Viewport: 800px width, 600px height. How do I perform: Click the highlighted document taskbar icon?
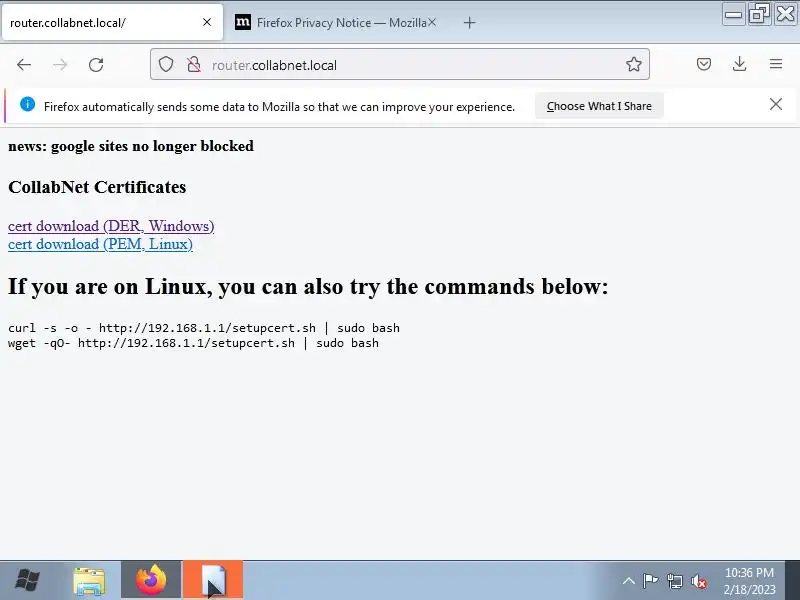coord(213,581)
